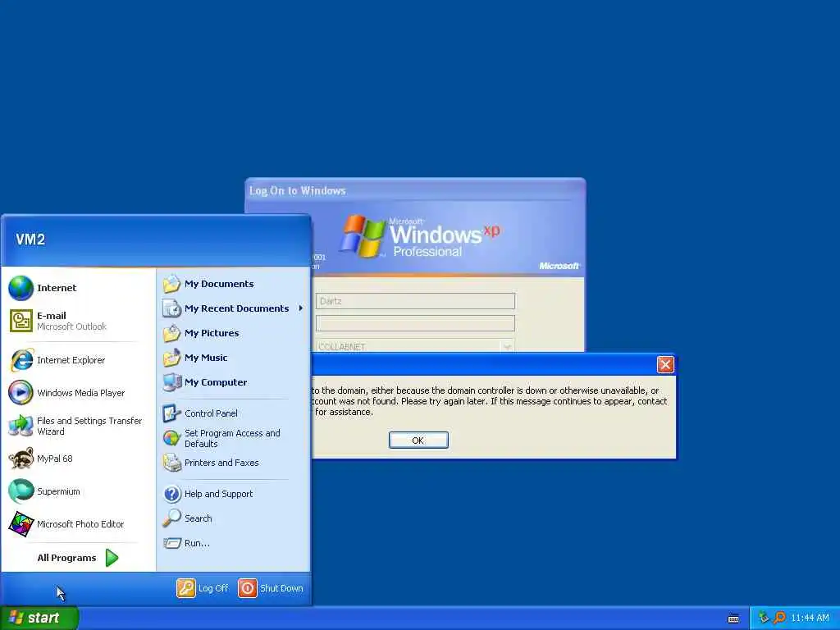Screen dimensions: 840x630
Task: Start Windows Media Player icon
Action: [21, 393]
